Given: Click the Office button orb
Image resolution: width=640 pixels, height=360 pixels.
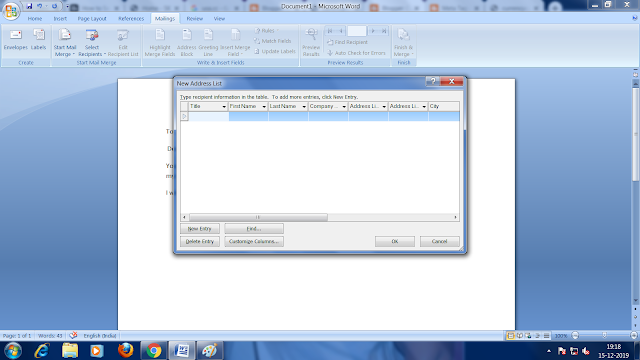Looking at the screenshot, I should pyautogui.click(x=11, y=10).
